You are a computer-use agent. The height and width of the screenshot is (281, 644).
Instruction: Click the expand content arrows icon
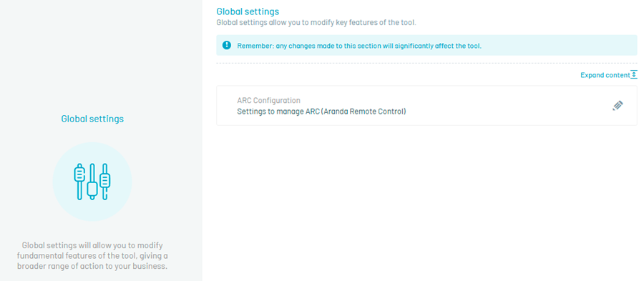(634, 74)
